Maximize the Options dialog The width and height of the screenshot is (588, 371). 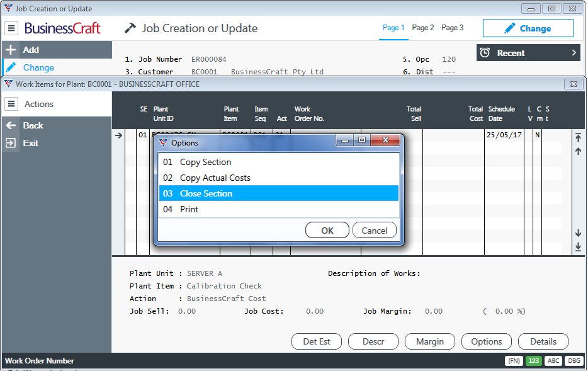tap(362, 140)
